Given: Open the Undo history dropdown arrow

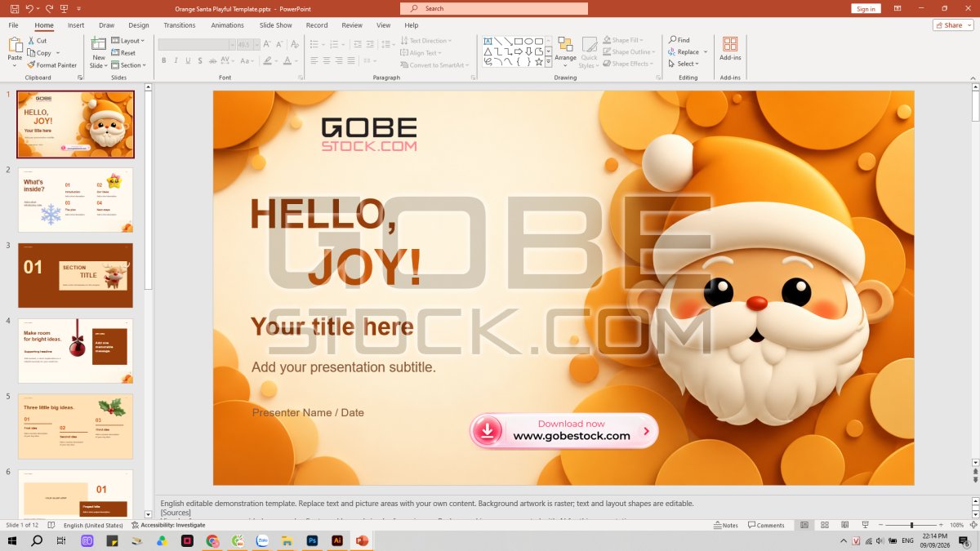Looking at the screenshot, I should [38, 8].
